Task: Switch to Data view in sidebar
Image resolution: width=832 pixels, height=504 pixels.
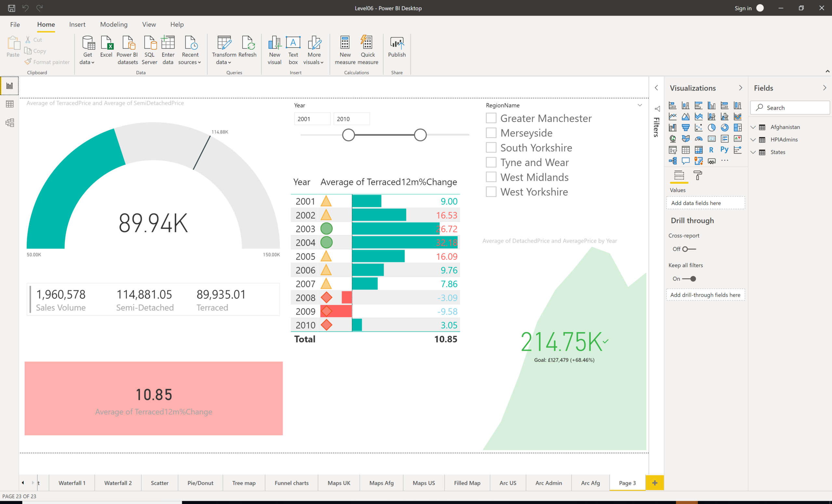Action: (10, 104)
